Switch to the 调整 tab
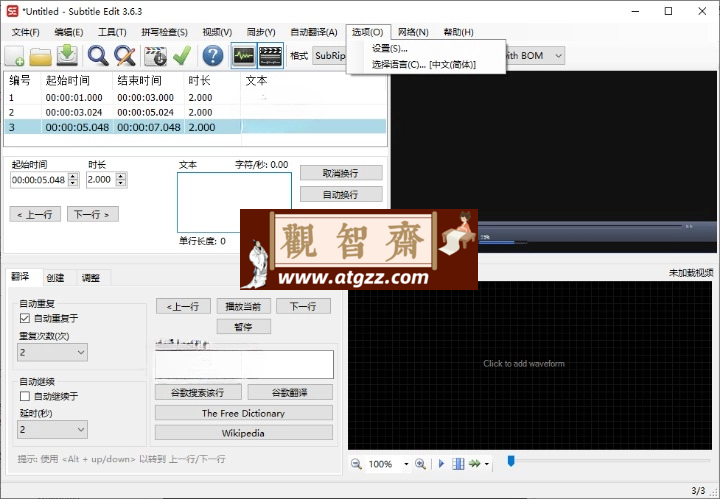The height and width of the screenshot is (499, 720). click(x=90, y=278)
